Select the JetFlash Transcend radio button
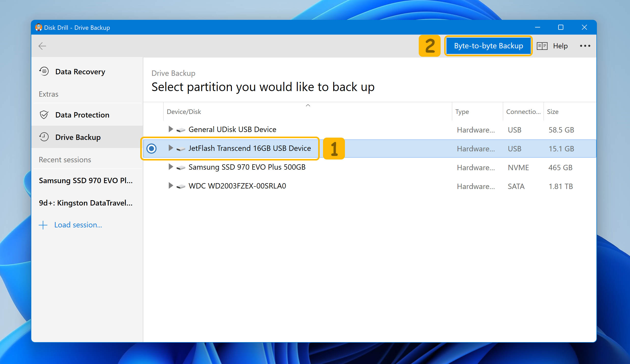The height and width of the screenshot is (364, 630). pos(151,148)
